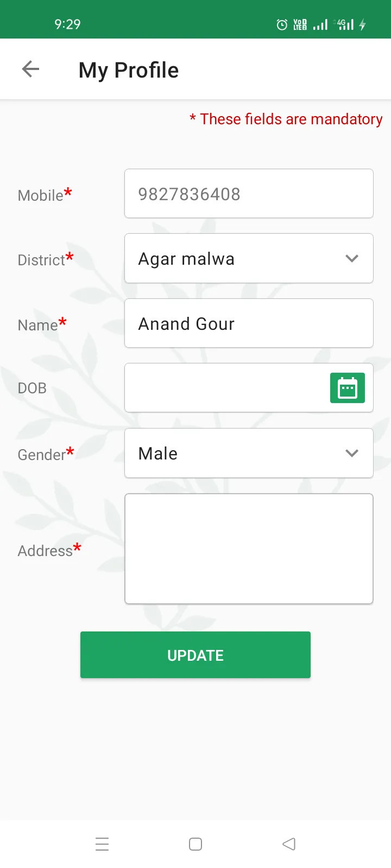Tap the My Profile title text
Screen dimensions: 391x868
coord(128,69)
